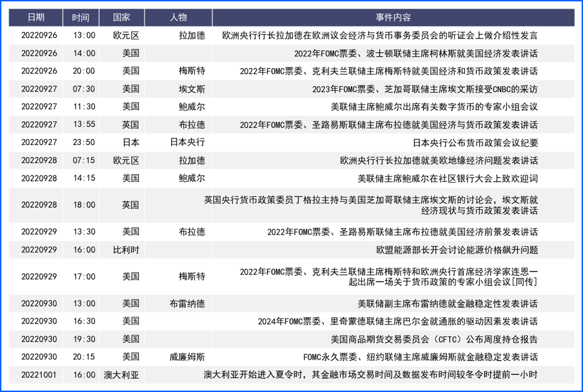Select the 23:50 time cell

point(84,143)
